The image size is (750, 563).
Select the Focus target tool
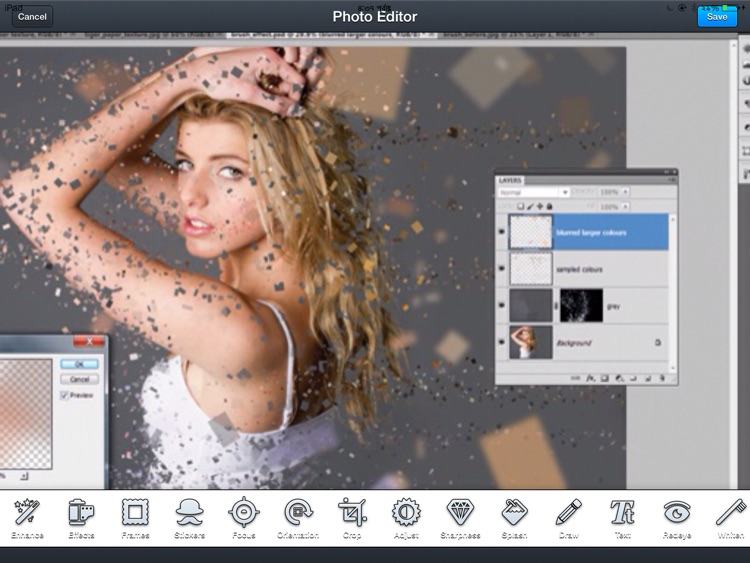click(x=243, y=519)
